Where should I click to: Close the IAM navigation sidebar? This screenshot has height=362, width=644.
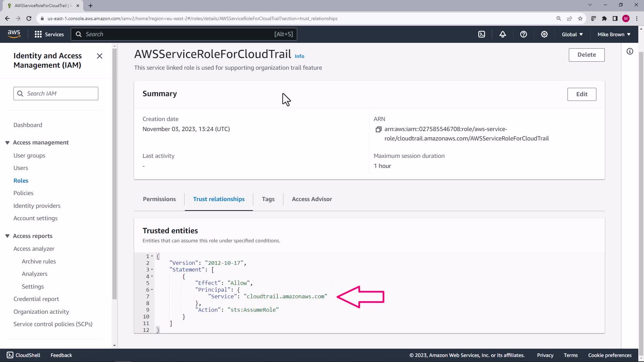coord(100,56)
